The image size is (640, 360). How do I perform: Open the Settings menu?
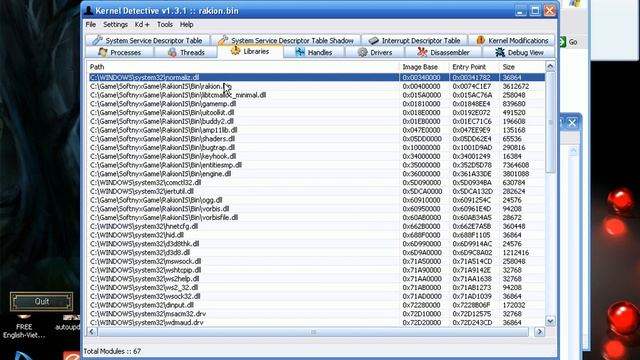(x=116, y=24)
